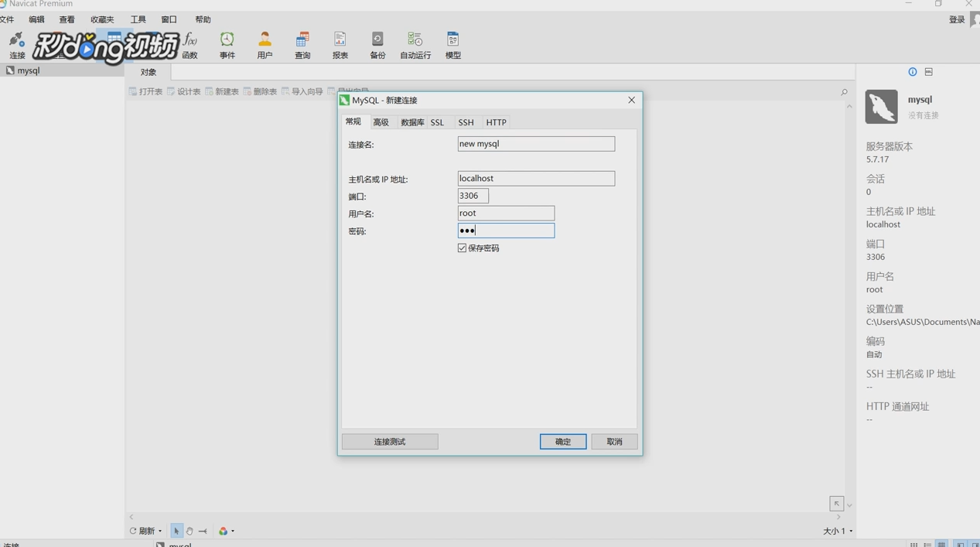Viewport: 980px width, 547px height.
Task: Toggle the 保存密码 (Save Password) checkbox
Action: 462,248
